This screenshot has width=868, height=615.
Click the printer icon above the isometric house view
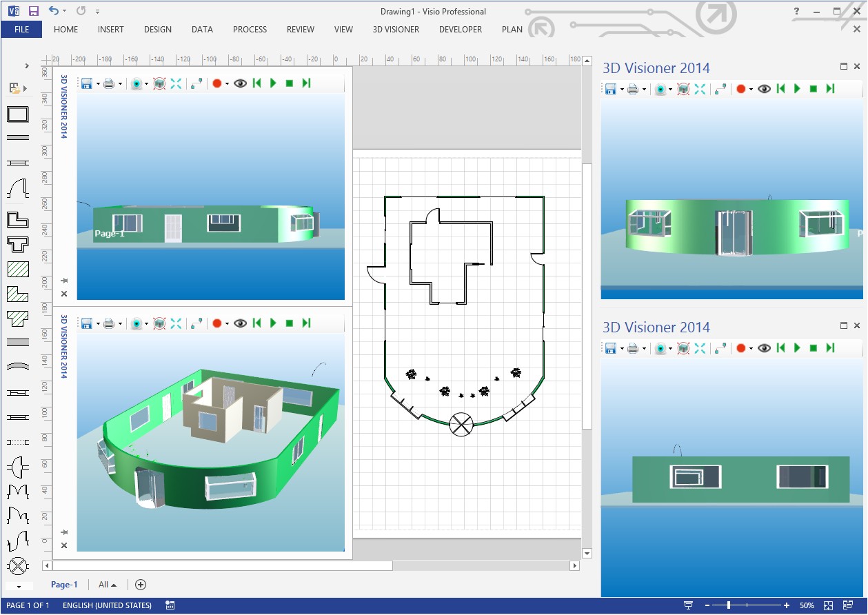[109, 323]
